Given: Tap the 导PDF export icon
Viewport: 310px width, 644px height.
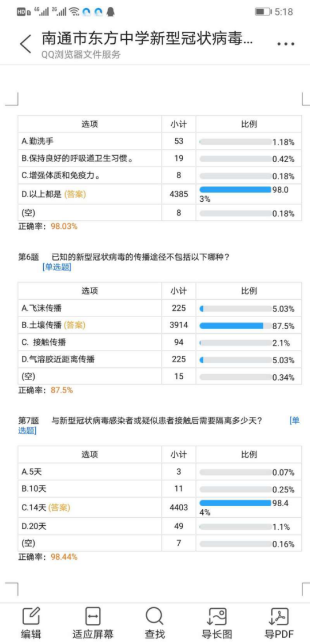Looking at the screenshot, I should coord(279,616).
